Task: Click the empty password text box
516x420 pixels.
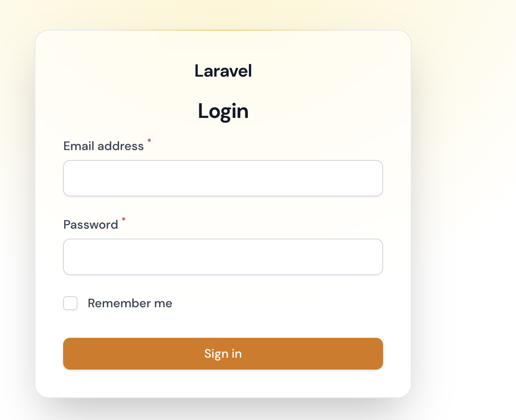Action: point(223,256)
